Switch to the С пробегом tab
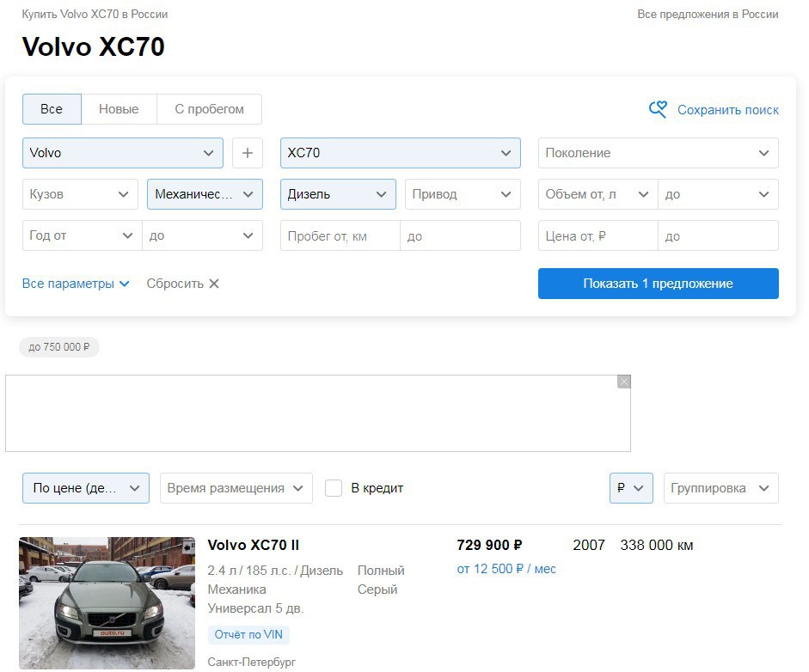The height and width of the screenshot is (672, 809). [x=209, y=109]
